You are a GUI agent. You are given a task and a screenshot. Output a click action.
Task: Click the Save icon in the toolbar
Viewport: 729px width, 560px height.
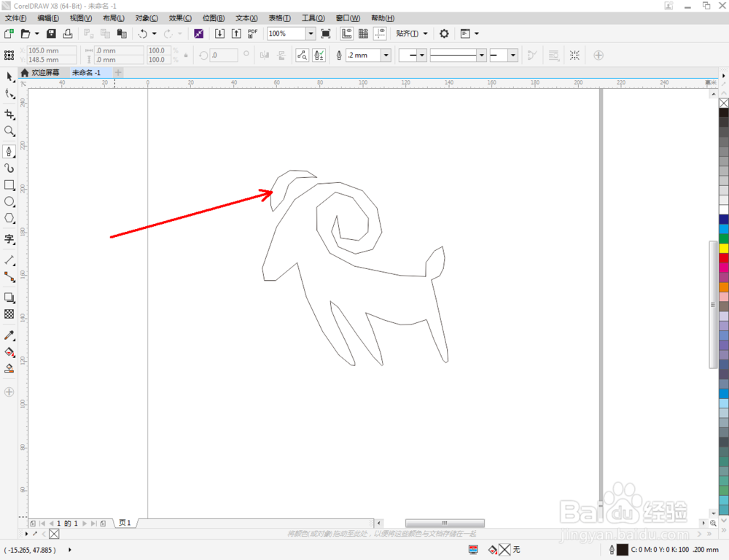pyautogui.click(x=51, y=34)
